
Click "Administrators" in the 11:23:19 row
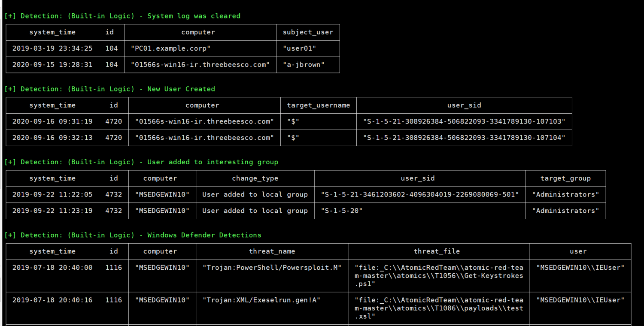(x=565, y=211)
